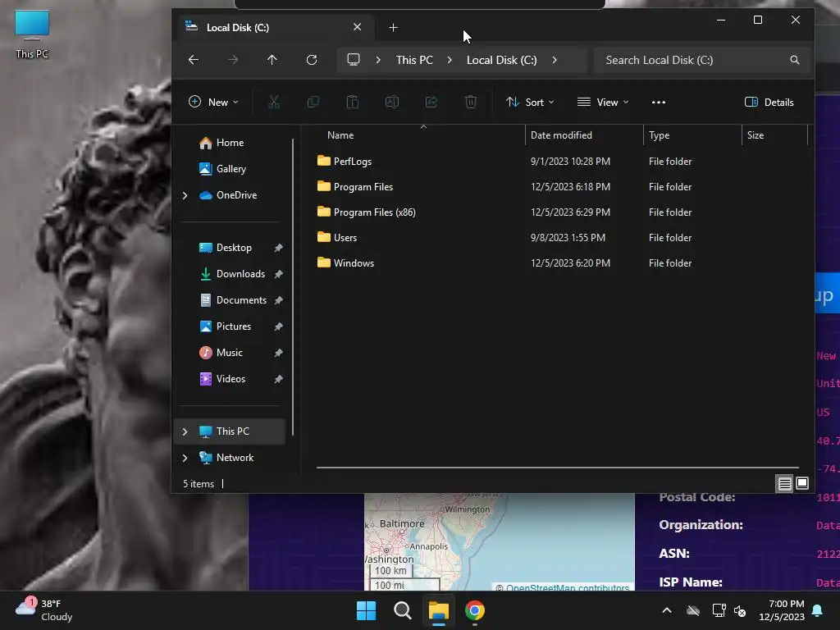Screen dimensions: 840x630
Task: Navigate up one folder level
Action: pos(272,60)
